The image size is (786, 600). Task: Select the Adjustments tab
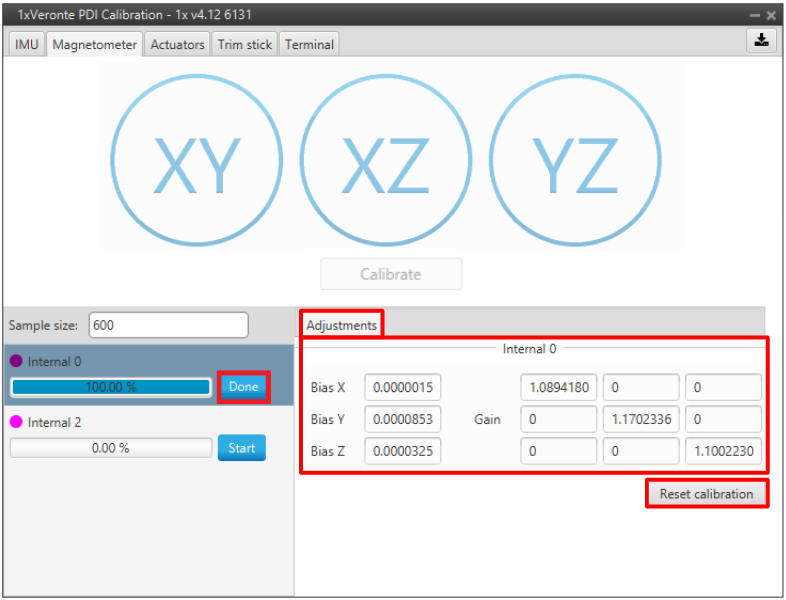pos(342,325)
